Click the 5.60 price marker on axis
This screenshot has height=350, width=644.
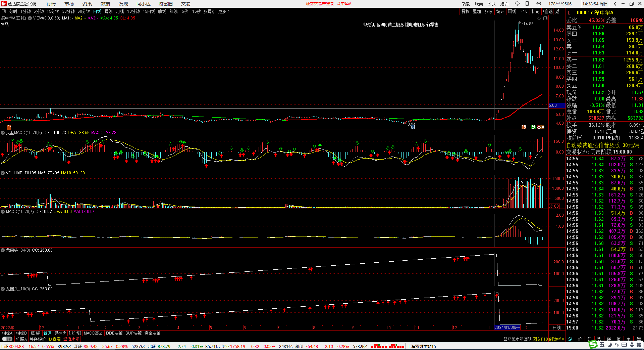click(557, 105)
